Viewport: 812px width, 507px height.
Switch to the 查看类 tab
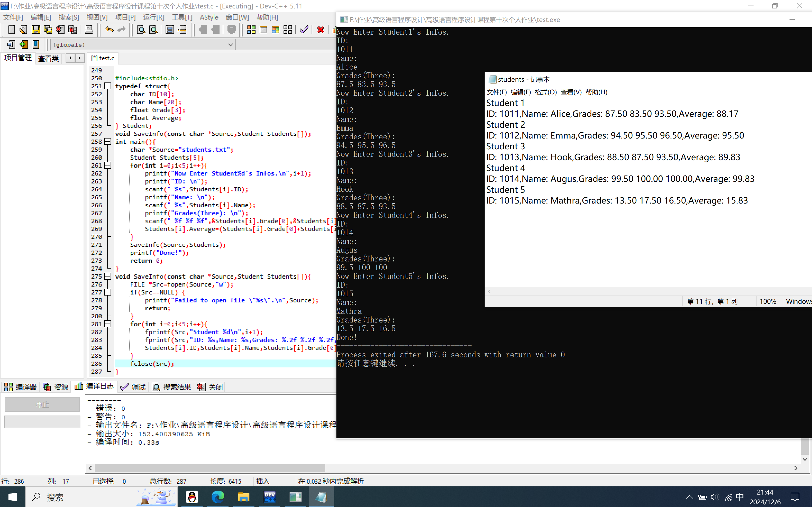48,58
